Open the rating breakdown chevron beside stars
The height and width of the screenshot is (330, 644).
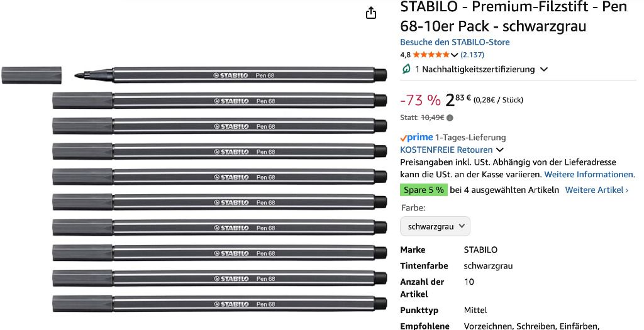tap(455, 55)
